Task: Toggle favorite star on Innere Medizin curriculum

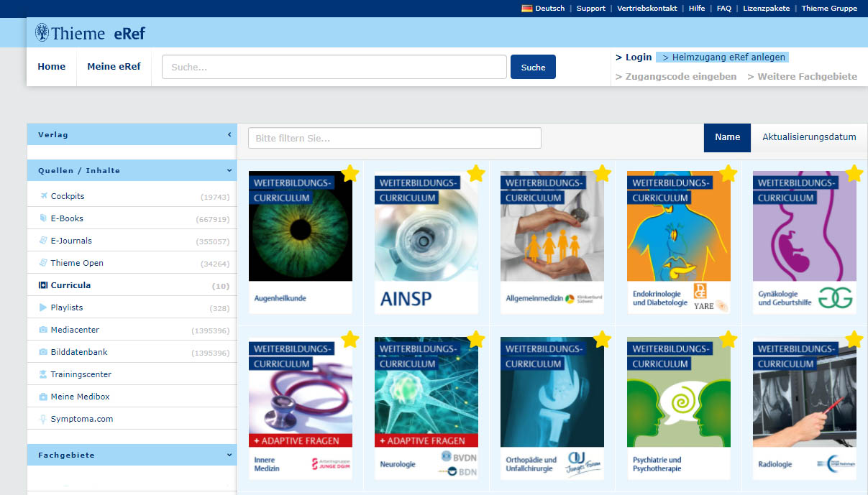Action: click(x=350, y=339)
